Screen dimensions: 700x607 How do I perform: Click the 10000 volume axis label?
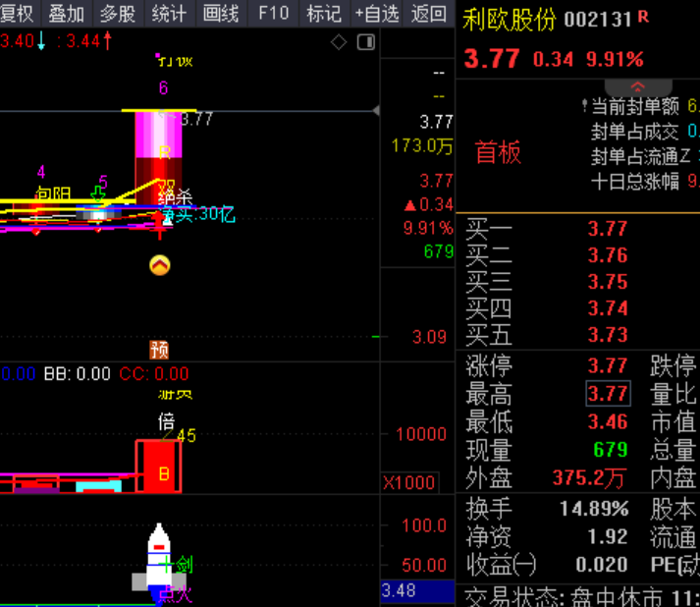coord(421,434)
